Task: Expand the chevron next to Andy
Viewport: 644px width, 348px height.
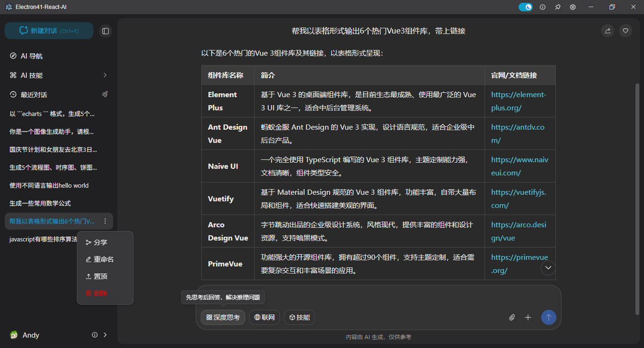Action: click(x=105, y=335)
